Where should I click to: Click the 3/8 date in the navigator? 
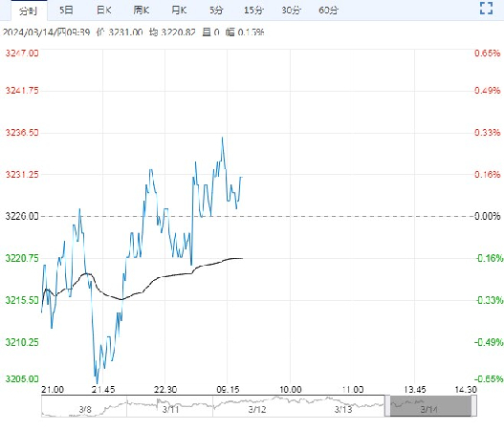(85, 409)
